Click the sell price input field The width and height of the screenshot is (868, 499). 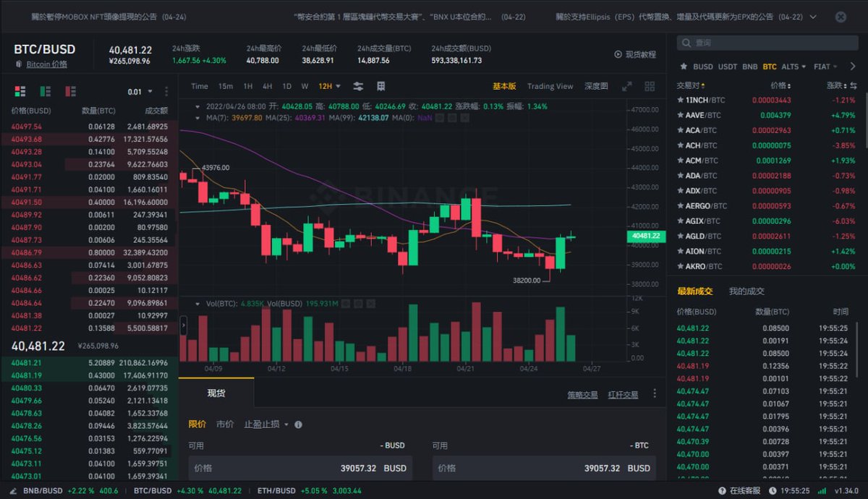544,468
